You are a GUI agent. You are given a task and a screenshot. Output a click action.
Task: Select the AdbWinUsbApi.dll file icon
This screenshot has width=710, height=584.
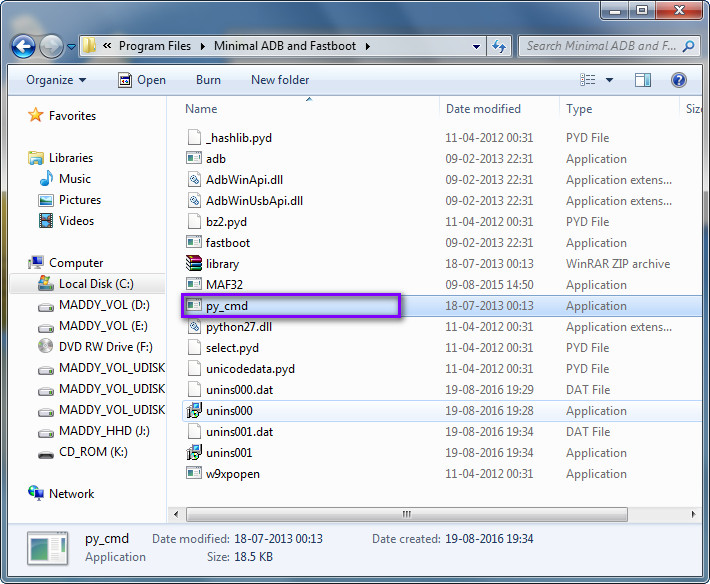click(194, 200)
